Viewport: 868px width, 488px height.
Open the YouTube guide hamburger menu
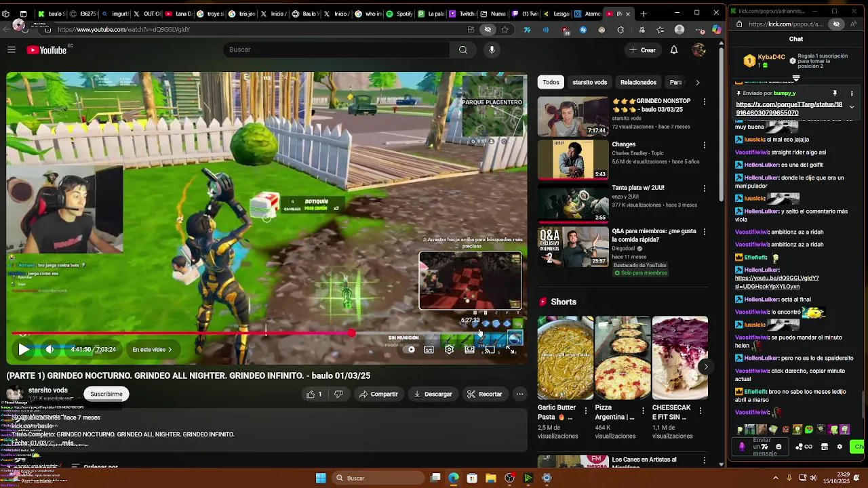click(12, 49)
